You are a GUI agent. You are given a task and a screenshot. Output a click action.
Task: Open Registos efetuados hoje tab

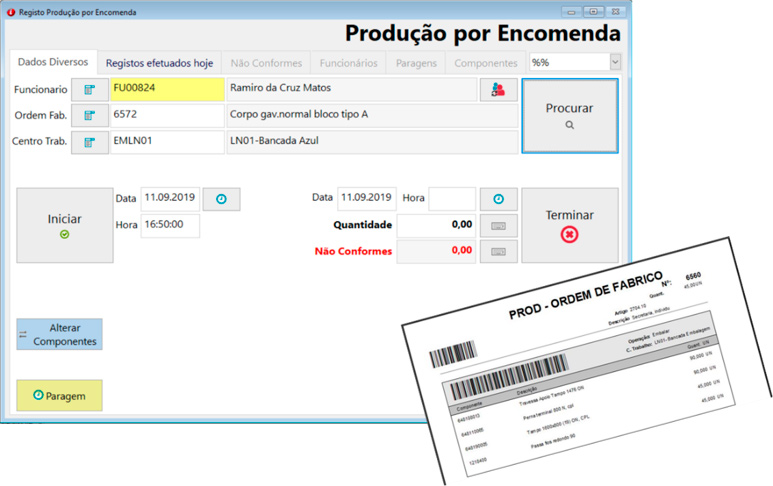click(x=160, y=62)
